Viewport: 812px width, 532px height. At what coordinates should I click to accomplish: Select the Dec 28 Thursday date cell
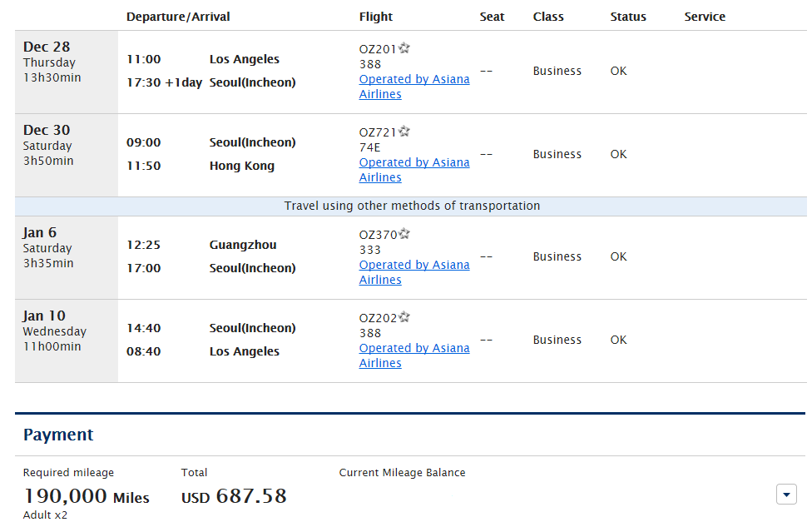[66, 62]
